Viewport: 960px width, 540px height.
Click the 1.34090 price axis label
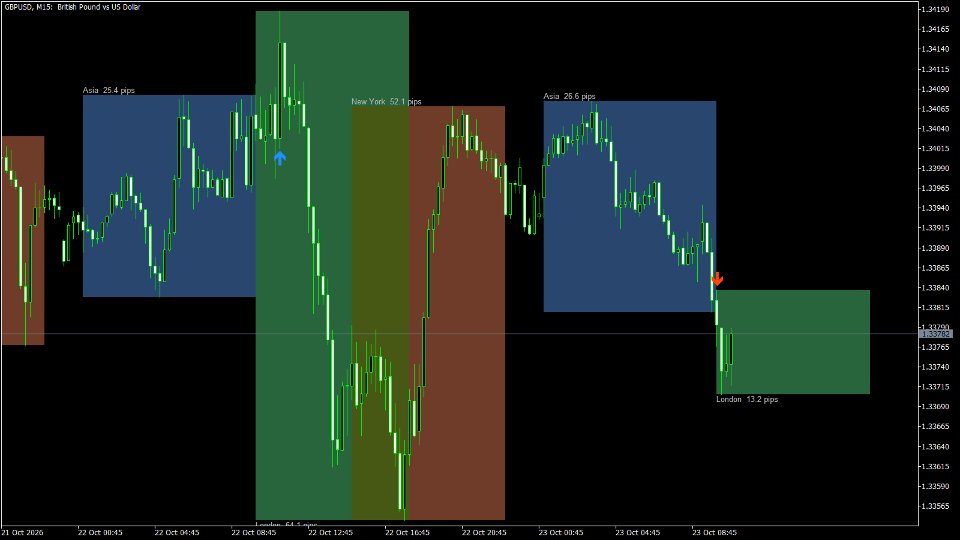click(936, 89)
